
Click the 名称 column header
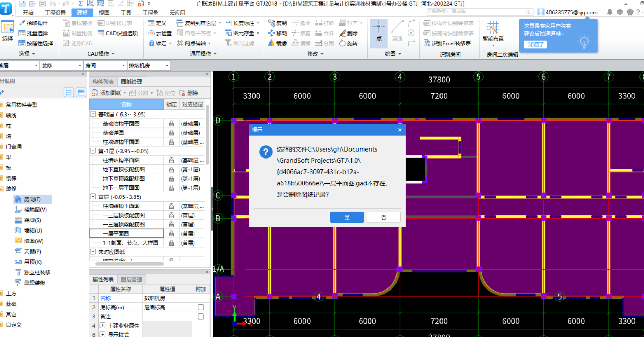[x=126, y=104]
